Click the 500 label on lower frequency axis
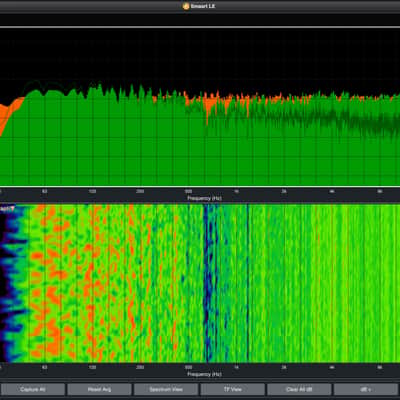The height and width of the screenshot is (400, 400). pos(189,368)
